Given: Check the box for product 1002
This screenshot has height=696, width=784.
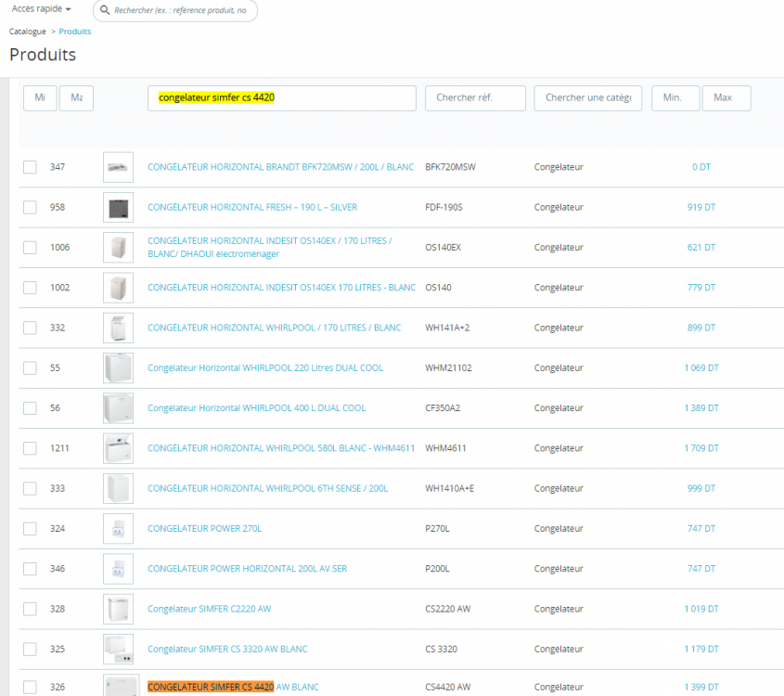Looking at the screenshot, I should pyautogui.click(x=30, y=288).
